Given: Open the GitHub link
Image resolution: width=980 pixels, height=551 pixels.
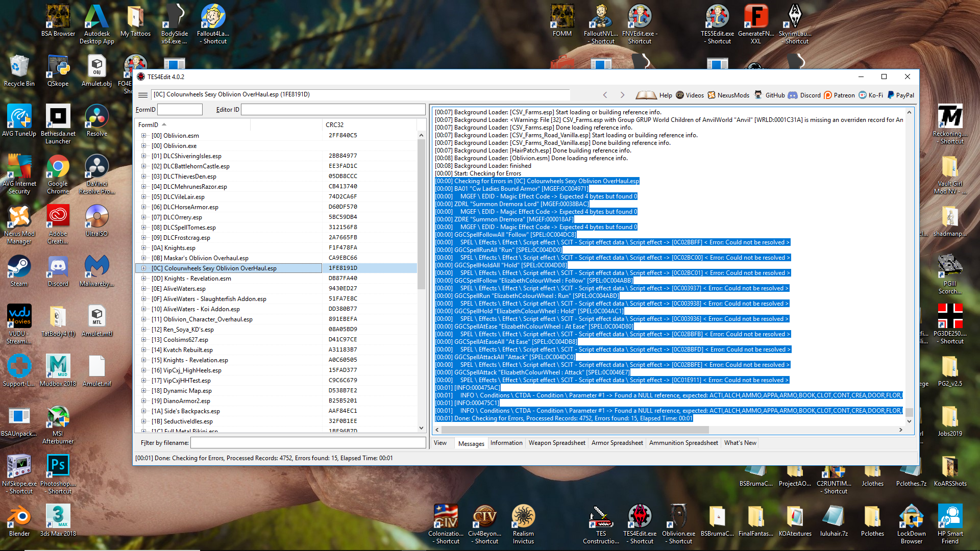Looking at the screenshot, I should point(770,95).
